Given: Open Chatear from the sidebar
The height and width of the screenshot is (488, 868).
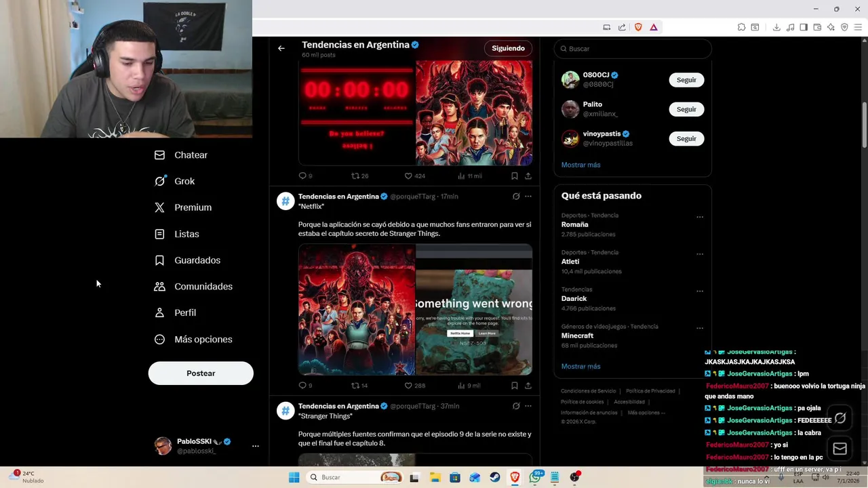Looking at the screenshot, I should pos(181,155).
